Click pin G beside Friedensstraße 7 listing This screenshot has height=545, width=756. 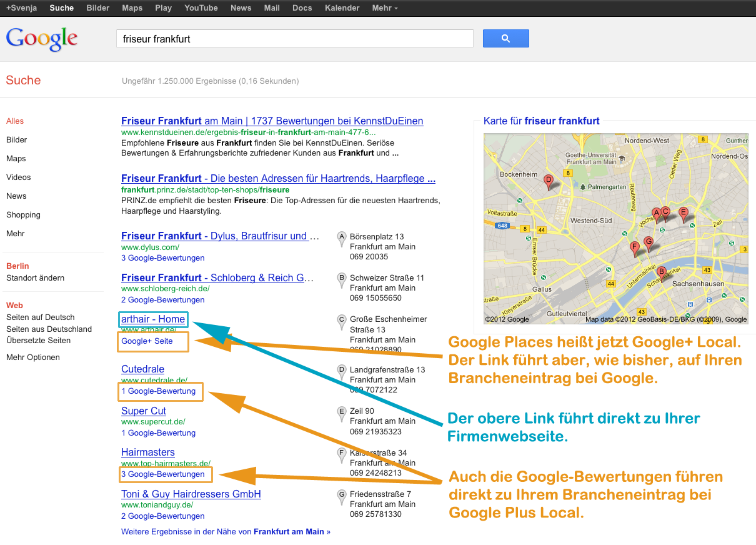coord(342,497)
